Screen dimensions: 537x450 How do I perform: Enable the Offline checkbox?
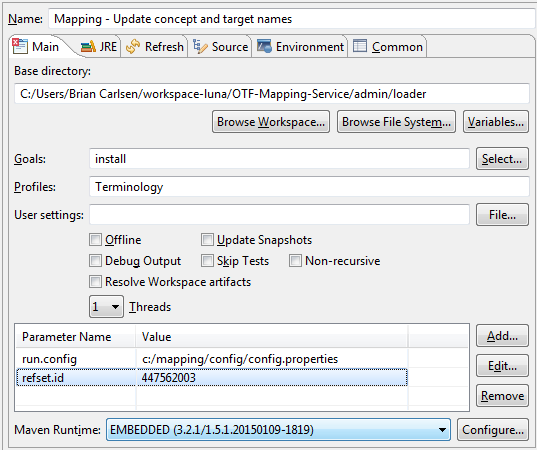click(95, 240)
